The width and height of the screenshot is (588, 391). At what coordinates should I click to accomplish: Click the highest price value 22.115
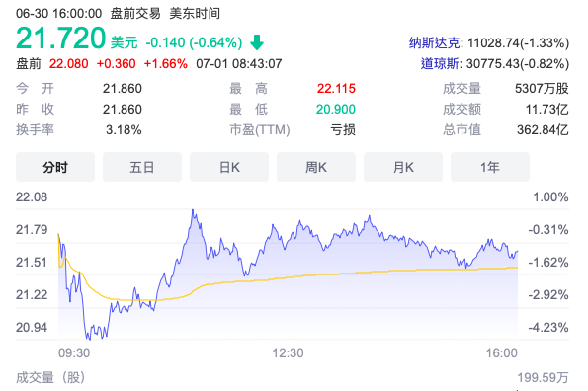pos(336,89)
